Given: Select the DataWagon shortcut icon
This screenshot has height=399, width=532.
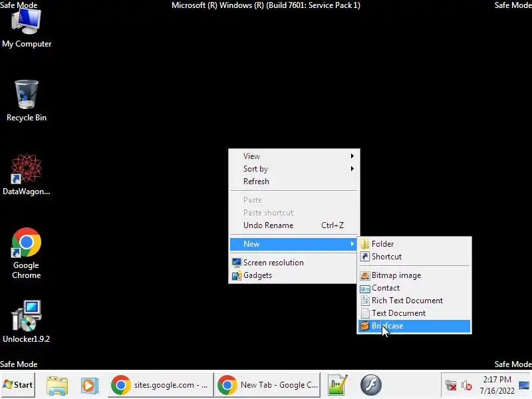Looking at the screenshot, I should 27,174.
